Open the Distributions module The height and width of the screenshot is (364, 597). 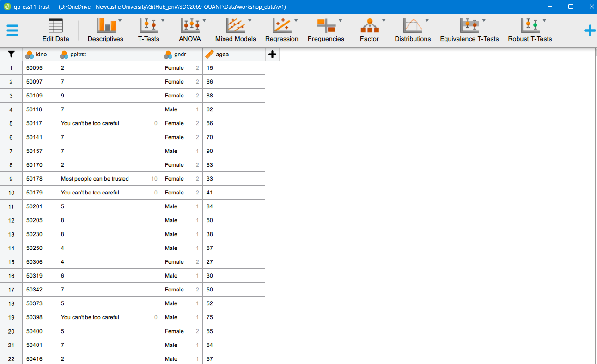(x=413, y=30)
